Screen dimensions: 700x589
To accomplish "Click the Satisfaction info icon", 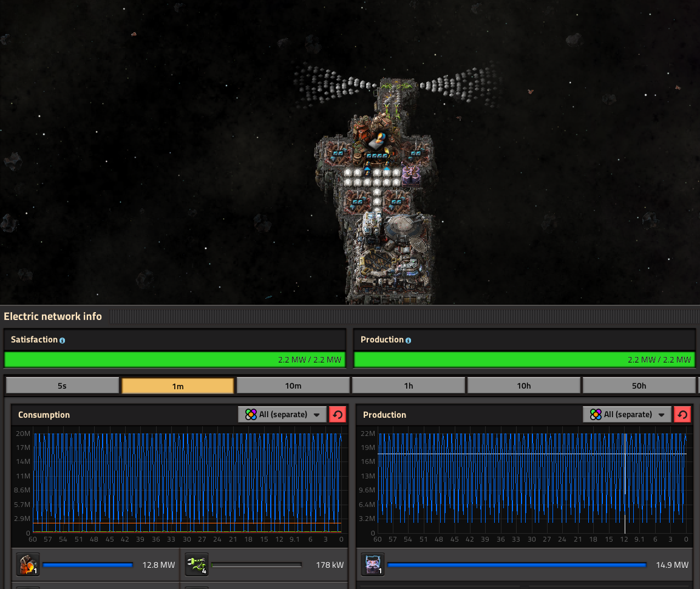I will (62, 340).
